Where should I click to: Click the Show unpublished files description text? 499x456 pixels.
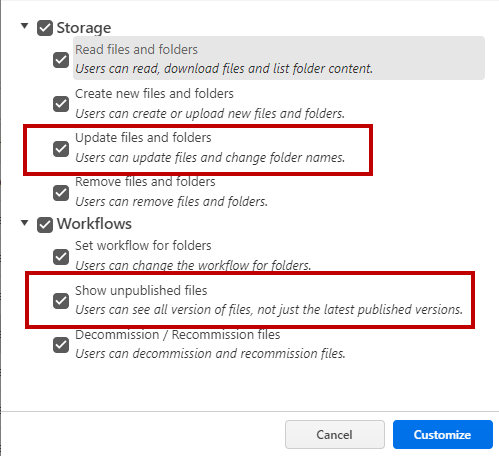pos(269,310)
